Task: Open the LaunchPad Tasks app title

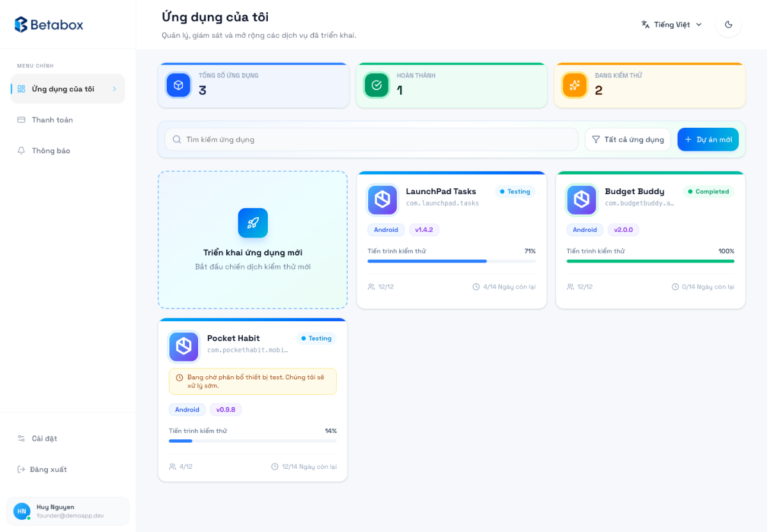Action: (441, 192)
